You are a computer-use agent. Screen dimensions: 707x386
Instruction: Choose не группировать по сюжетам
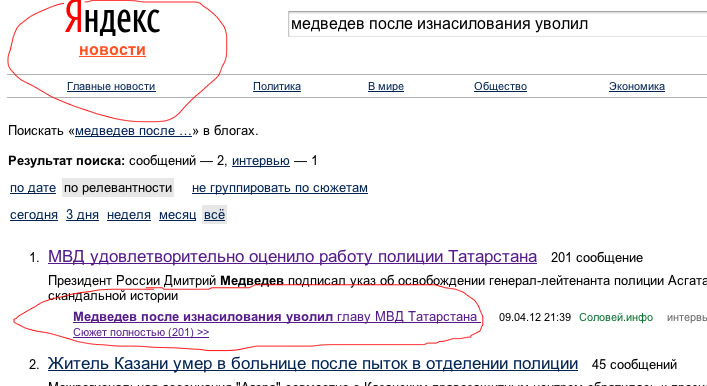(280, 188)
